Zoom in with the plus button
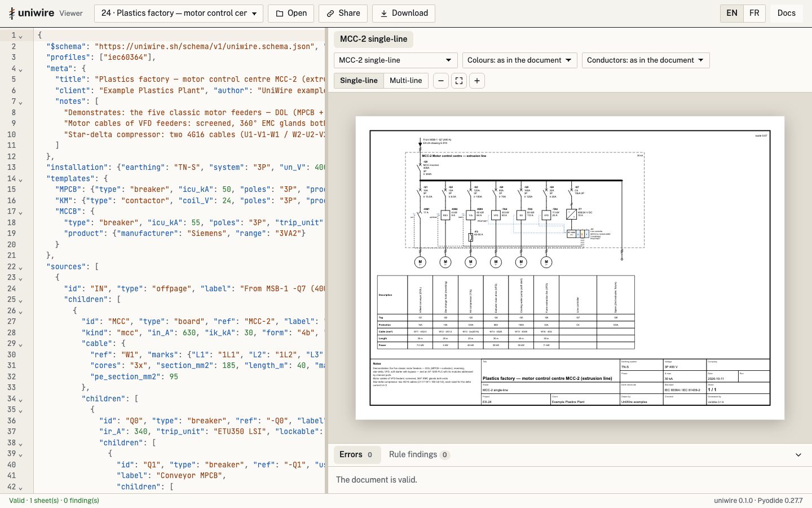This screenshot has height=508, width=812. coord(477,81)
